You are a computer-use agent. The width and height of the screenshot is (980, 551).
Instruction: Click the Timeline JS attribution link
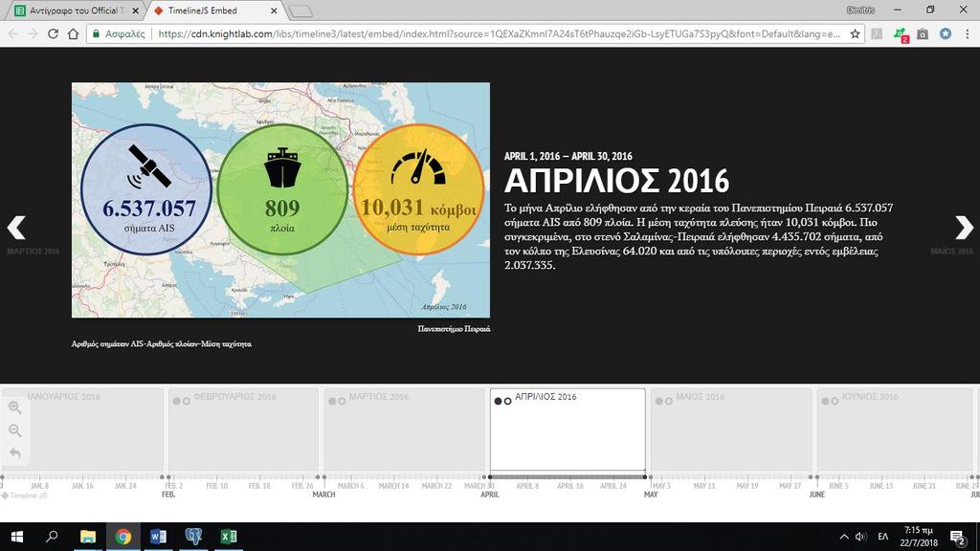click(24, 496)
